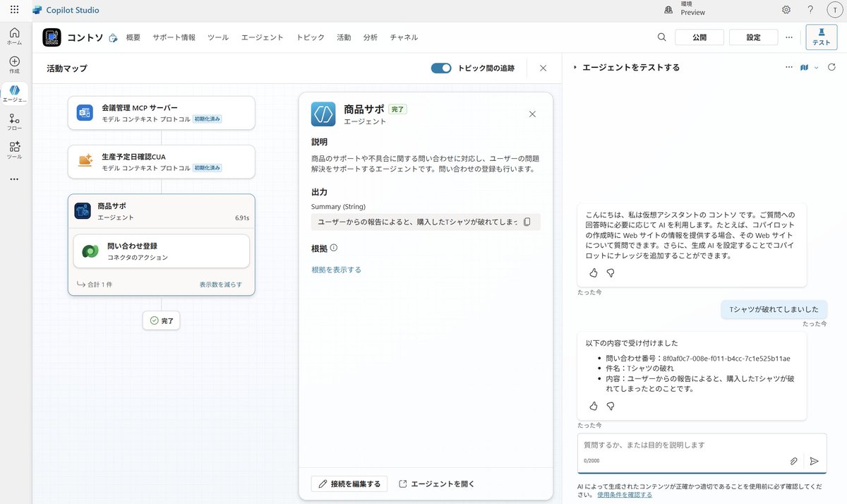Open test pane more options ellipsis

(789, 67)
